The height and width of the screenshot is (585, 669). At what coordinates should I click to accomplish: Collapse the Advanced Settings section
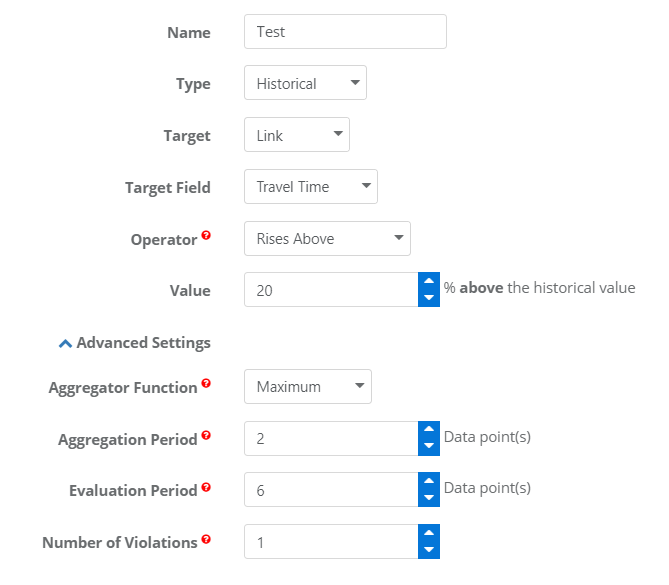coord(134,343)
